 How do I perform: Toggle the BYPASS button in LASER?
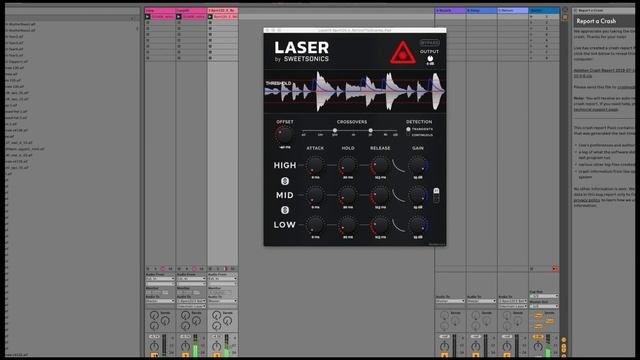pos(429,43)
